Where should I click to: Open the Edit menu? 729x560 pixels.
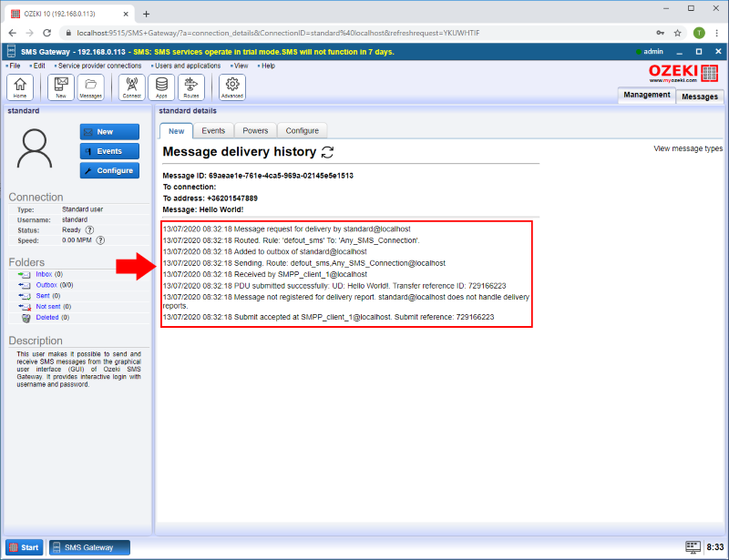coord(38,66)
